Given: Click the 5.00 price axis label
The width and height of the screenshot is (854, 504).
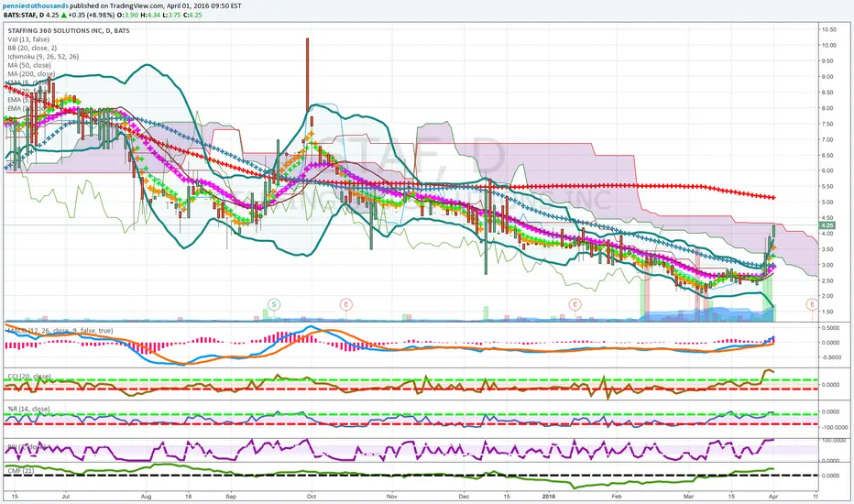Looking at the screenshot, I should pos(827,203).
